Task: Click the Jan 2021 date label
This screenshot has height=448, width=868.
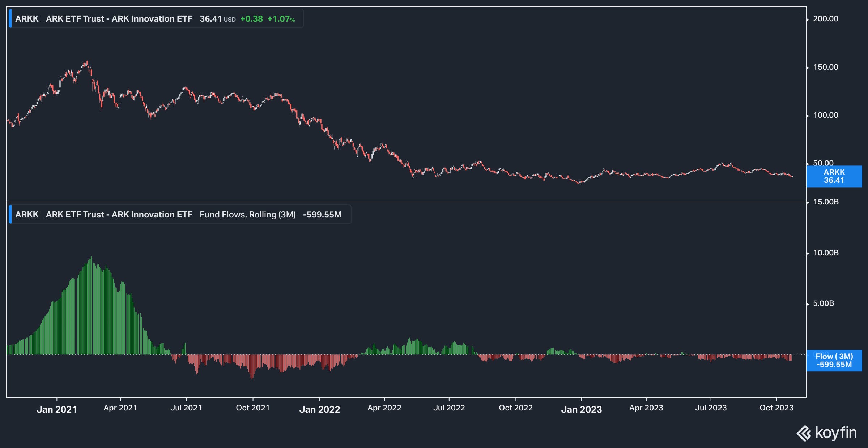Action: coord(57,409)
